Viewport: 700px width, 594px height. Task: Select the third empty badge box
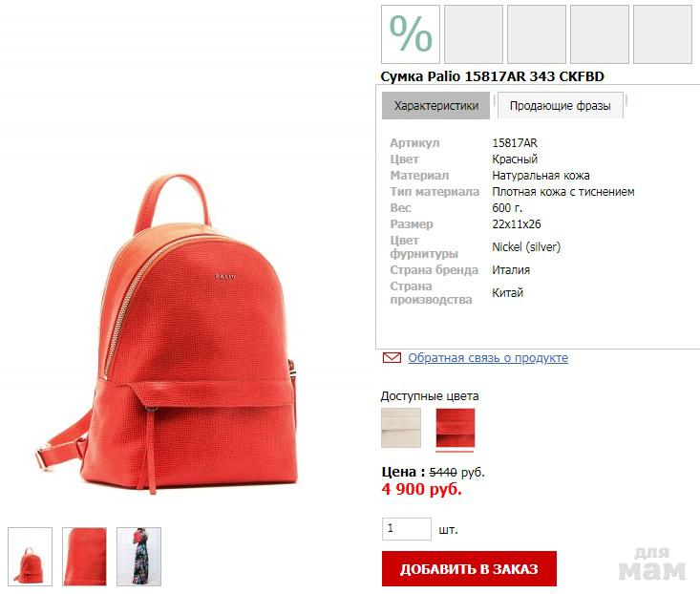point(536,34)
